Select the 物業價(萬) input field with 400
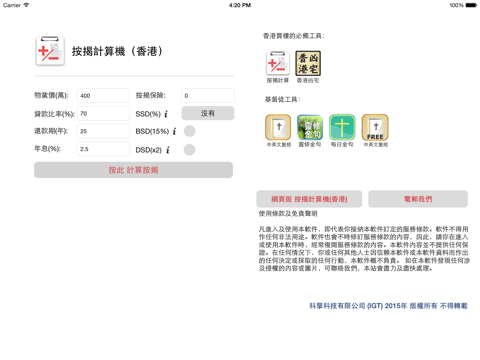The width and height of the screenshot is (480, 360). (x=103, y=96)
